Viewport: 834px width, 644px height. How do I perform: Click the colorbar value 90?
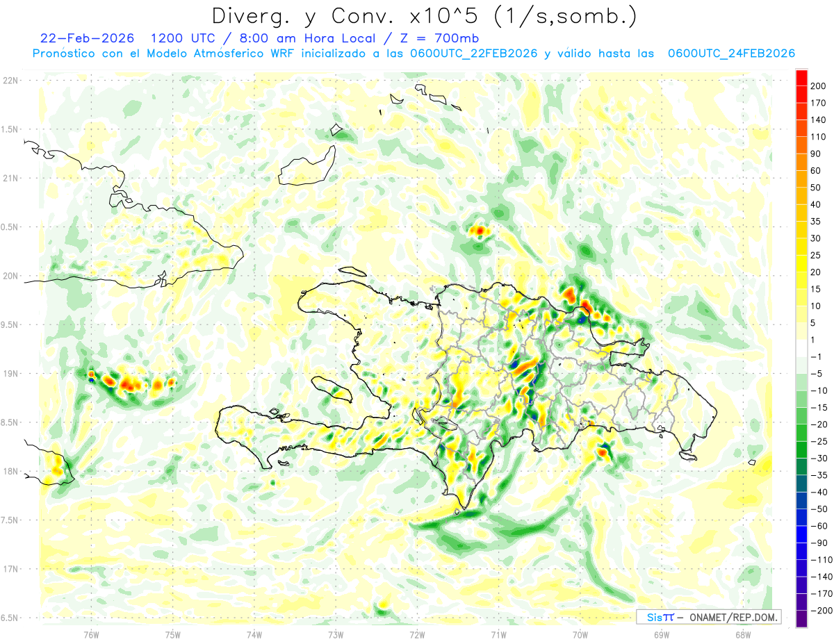tap(816, 154)
